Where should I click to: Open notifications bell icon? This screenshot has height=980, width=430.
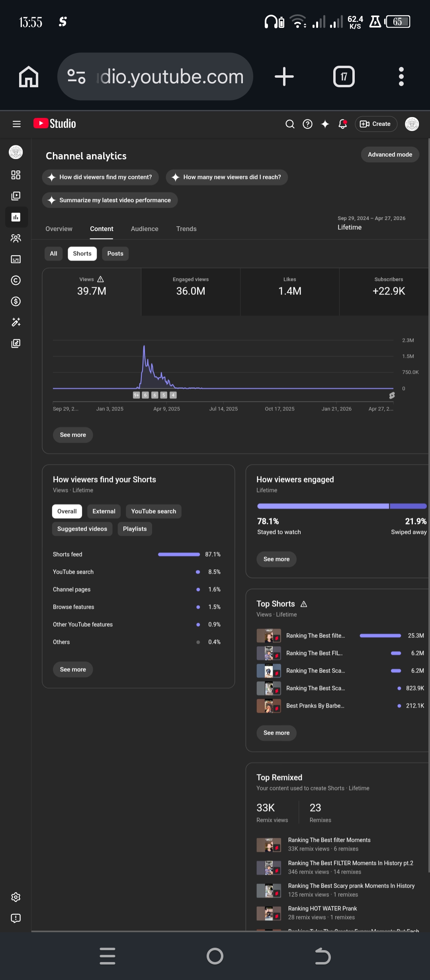point(342,124)
